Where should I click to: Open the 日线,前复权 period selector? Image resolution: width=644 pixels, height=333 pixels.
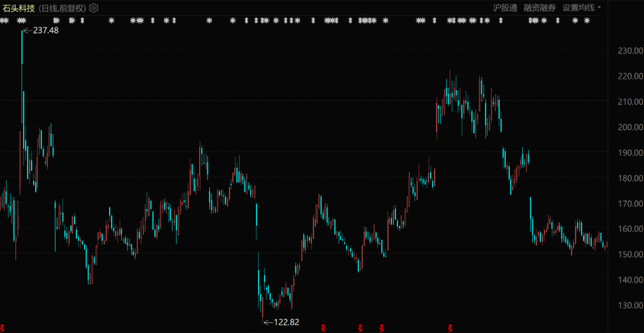(x=63, y=8)
